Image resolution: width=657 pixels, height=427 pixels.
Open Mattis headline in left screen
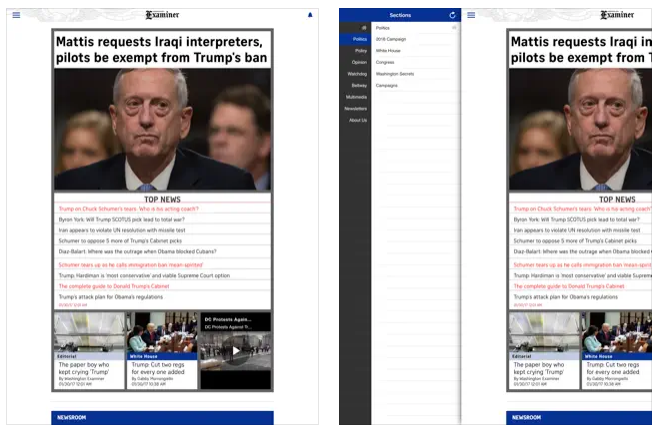coord(162,49)
